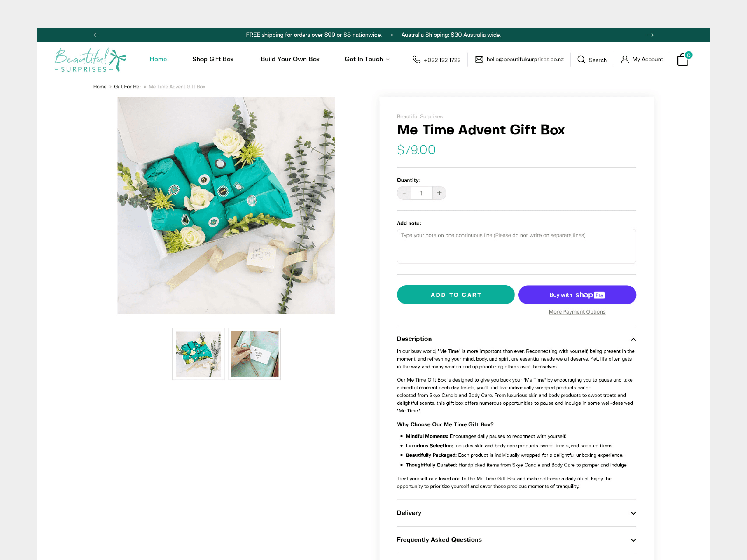Add the gift box to cart
This screenshot has width=747, height=560.
(x=456, y=295)
